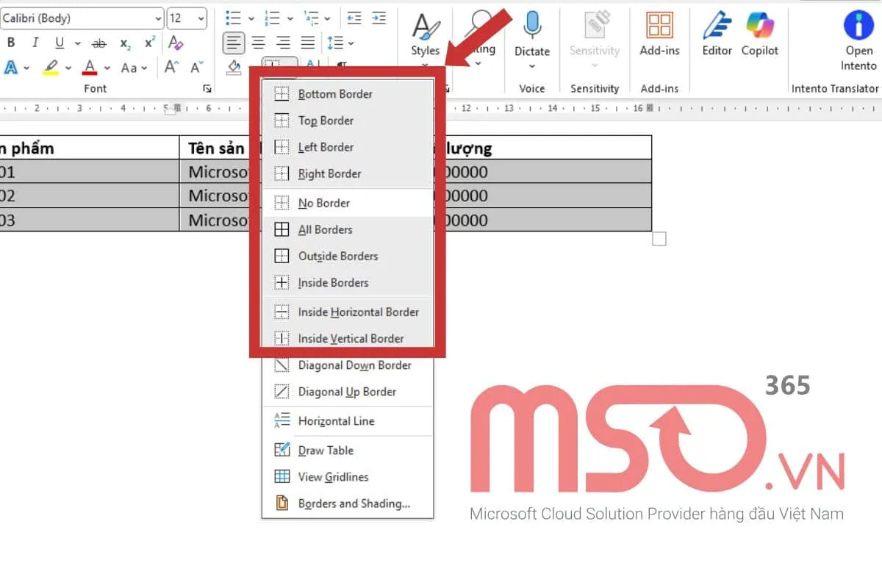This screenshot has height=588, width=882.
Task: Choose All Borders in the dropdown menu
Action: point(325,229)
